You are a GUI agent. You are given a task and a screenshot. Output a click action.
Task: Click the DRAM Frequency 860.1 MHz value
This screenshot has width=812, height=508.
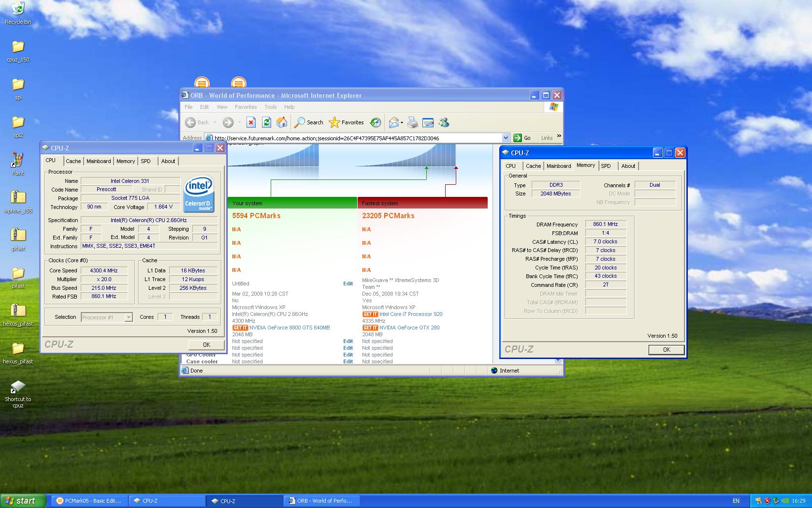pos(606,224)
